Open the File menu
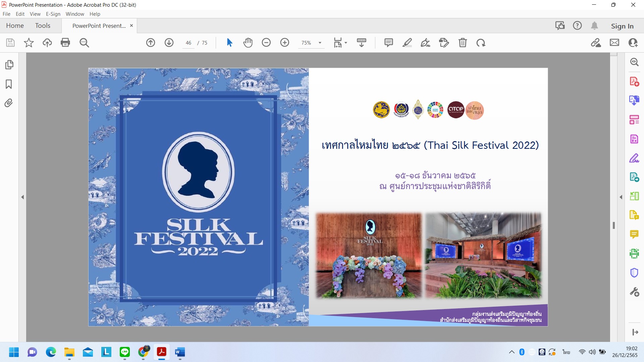644x362 pixels. (6, 14)
